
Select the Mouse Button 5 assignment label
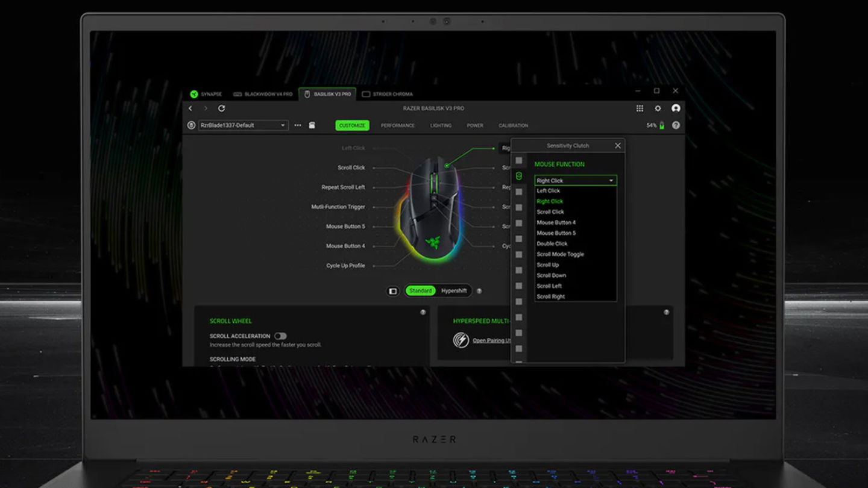[x=345, y=227]
